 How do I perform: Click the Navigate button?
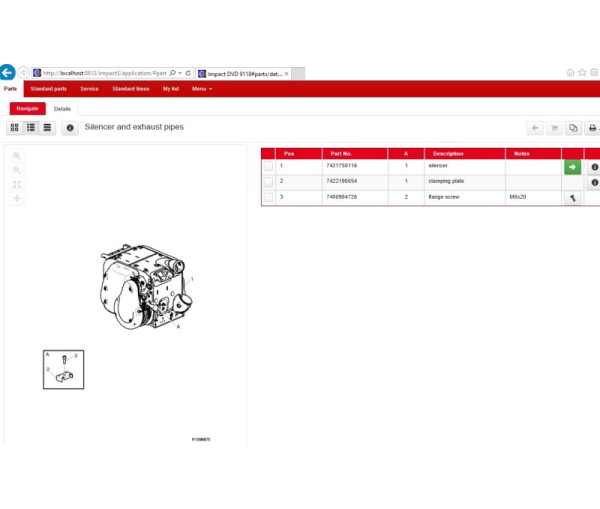click(27, 108)
